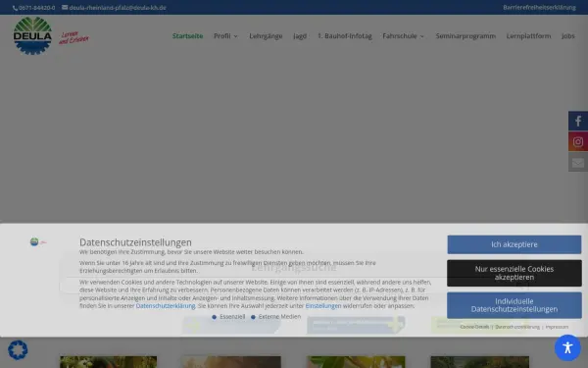Open the Instagram sidebar icon
The image size is (588, 368).
tap(578, 141)
